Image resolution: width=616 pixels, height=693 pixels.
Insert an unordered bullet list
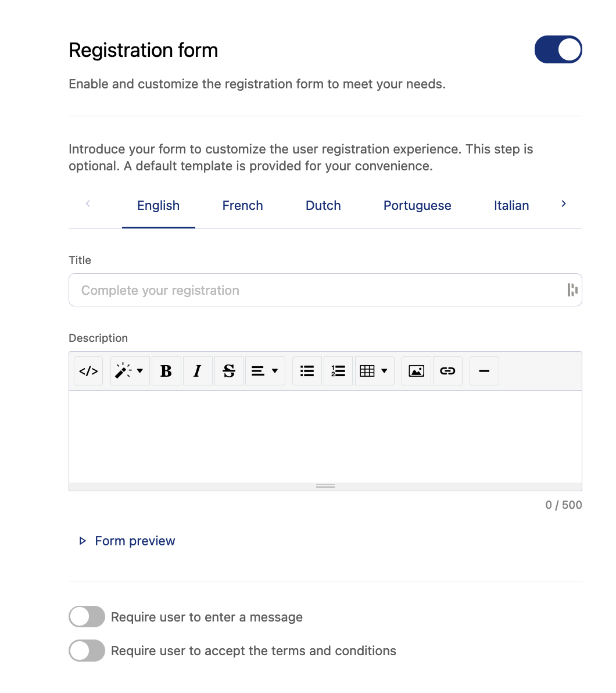point(307,371)
